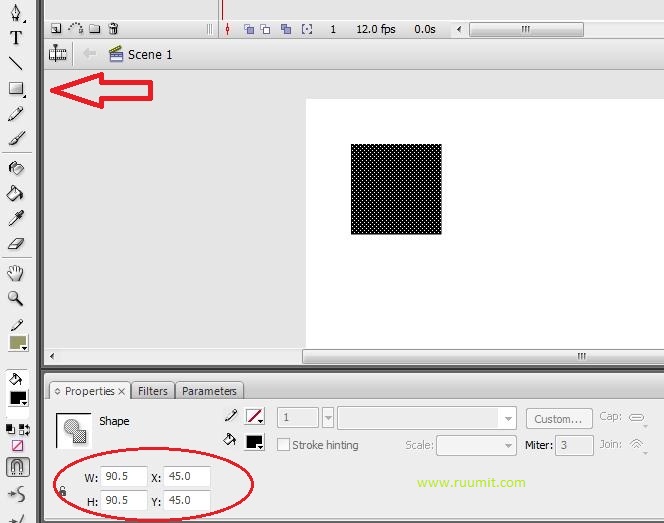Open the Scale dropdown

[x=476, y=446]
